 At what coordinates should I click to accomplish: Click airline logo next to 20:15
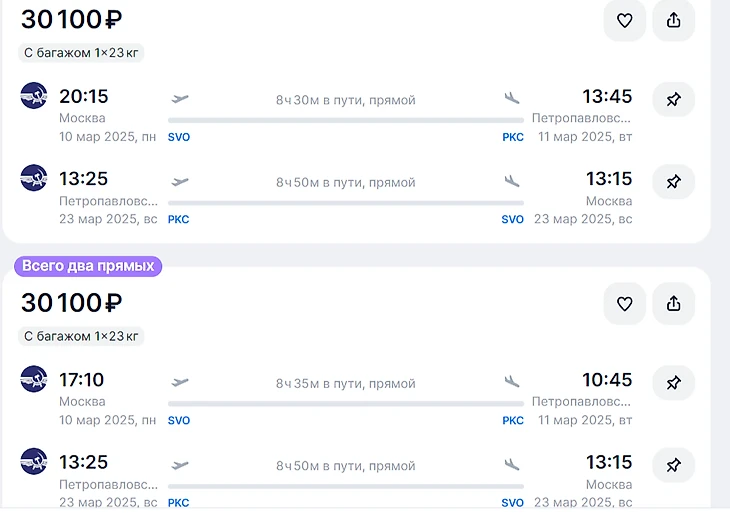(34, 96)
